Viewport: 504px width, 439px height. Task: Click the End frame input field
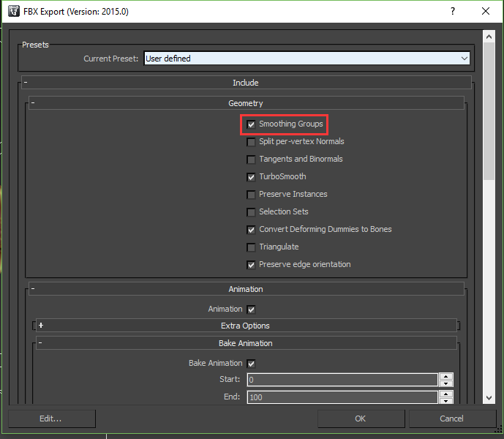click(x=342, y=397)
